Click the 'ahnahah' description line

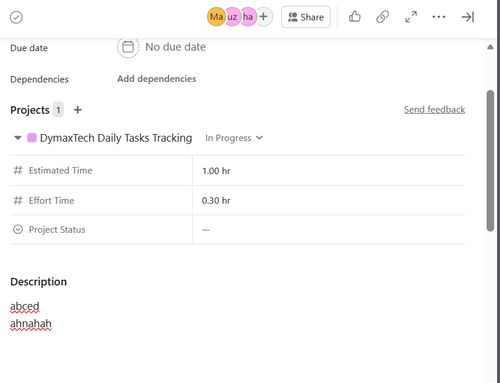pos(31,323)
